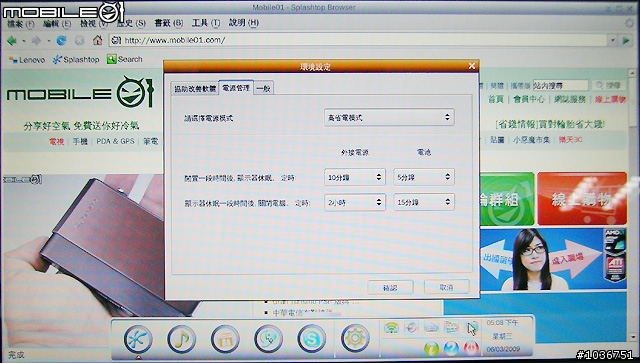Click the browser Forward arrow
This screenshot has width=640, height=363.
click(x=36, y=40)
